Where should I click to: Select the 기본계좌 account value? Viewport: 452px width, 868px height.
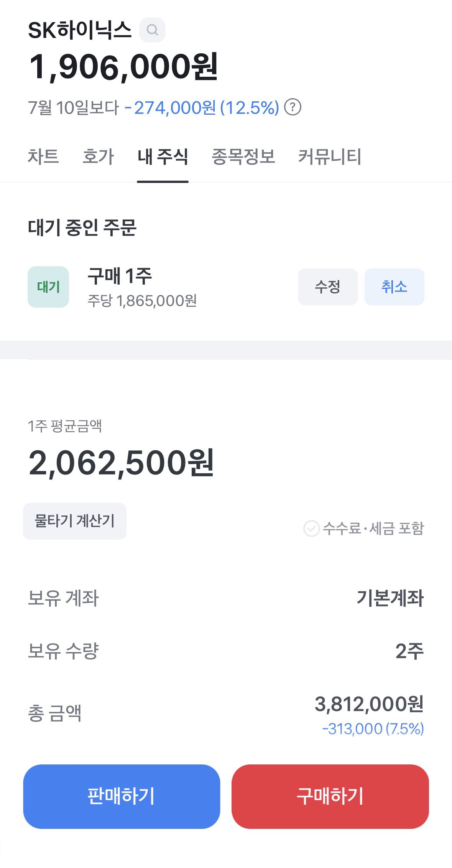[390, 598]
